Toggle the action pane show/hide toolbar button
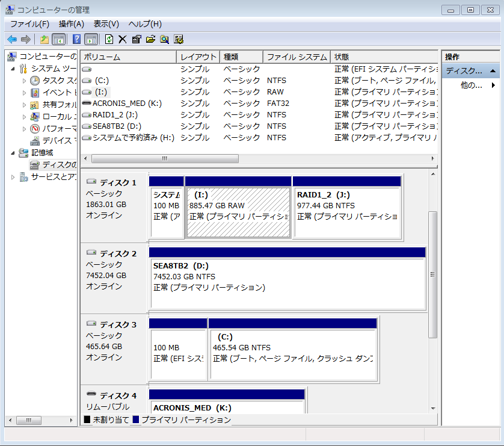This screenshot has height=446, width=504. pos(91,39)
